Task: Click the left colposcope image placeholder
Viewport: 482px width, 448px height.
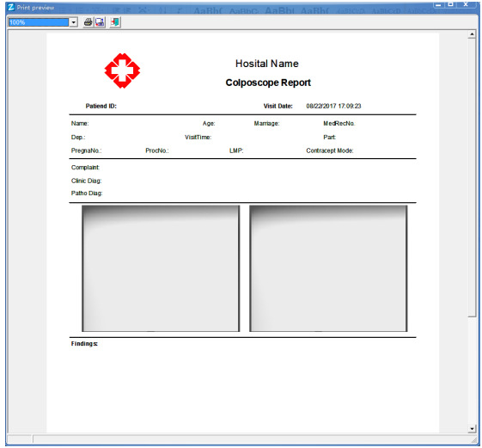Action: [x=161, y=268]
